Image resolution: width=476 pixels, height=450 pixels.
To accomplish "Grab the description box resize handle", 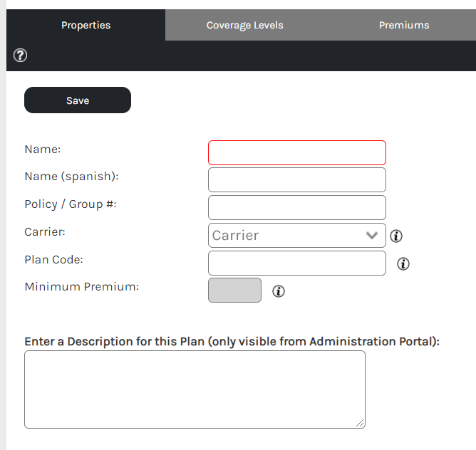I will click(x=360, y=423).
